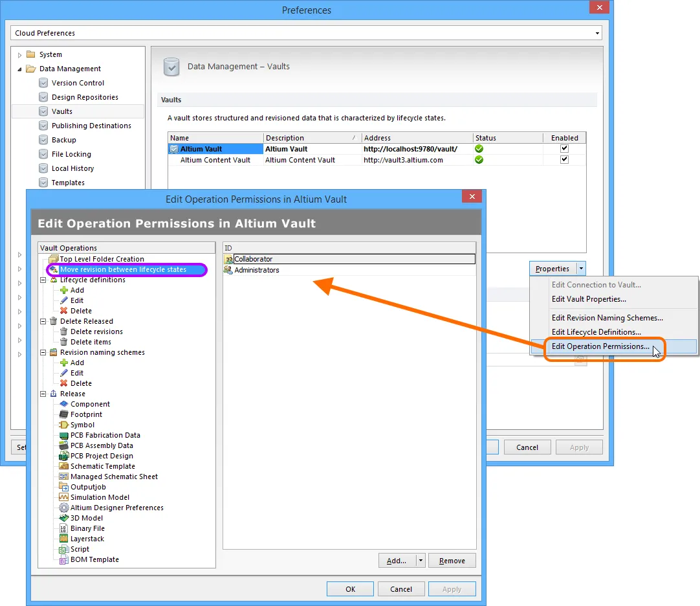Select the Altium Content Vault row
This screenshot has height=606, width=700.
[x=377, y=160]
